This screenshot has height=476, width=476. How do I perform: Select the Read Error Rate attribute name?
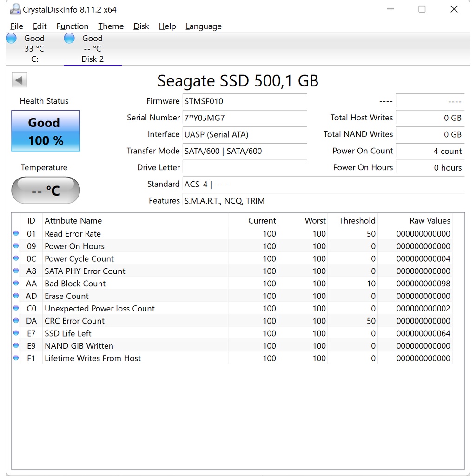[x=73, y=234]
